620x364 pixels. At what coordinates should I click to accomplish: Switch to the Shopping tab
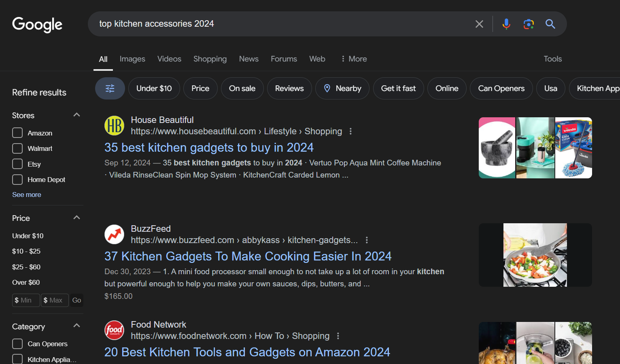click(210, 59)
